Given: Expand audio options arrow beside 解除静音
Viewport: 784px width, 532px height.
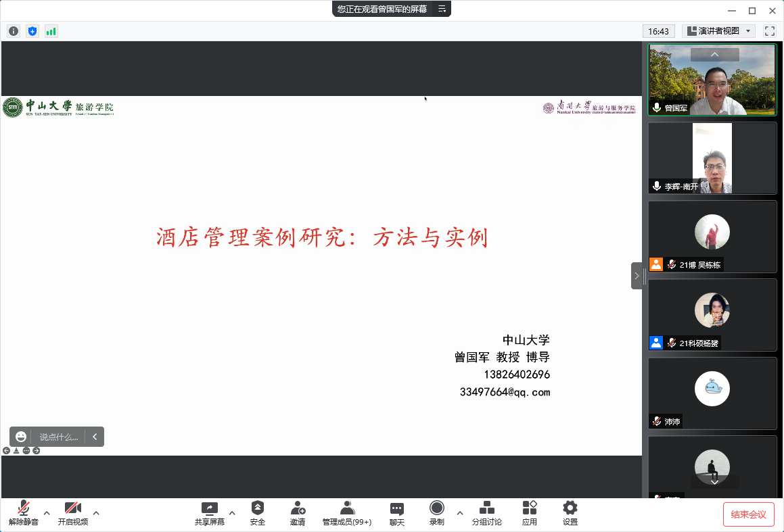Looking at the screenshot, I should pyautogui.click(x=47, y=512).
